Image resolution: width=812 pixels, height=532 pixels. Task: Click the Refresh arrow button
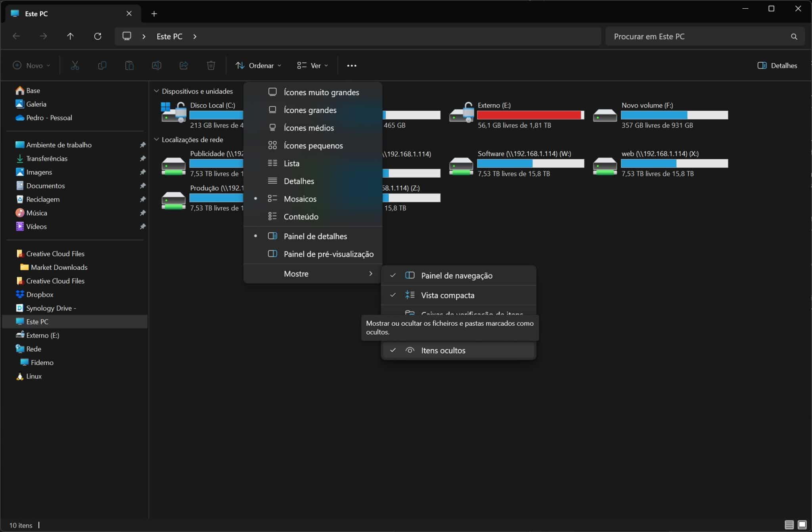pos(98,36)
